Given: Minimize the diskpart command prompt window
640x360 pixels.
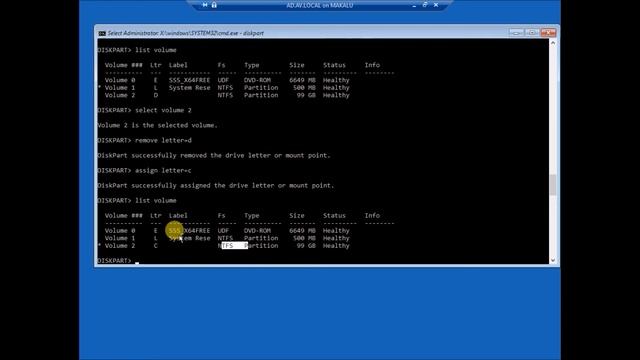Looking at the screenshot, I should [x=516, y=32].
